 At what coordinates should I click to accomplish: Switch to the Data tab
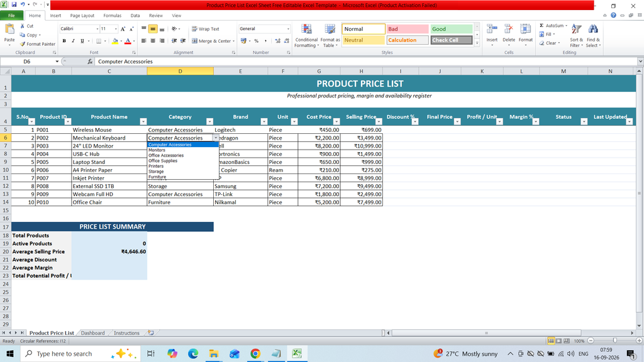(x=135, y=16)
